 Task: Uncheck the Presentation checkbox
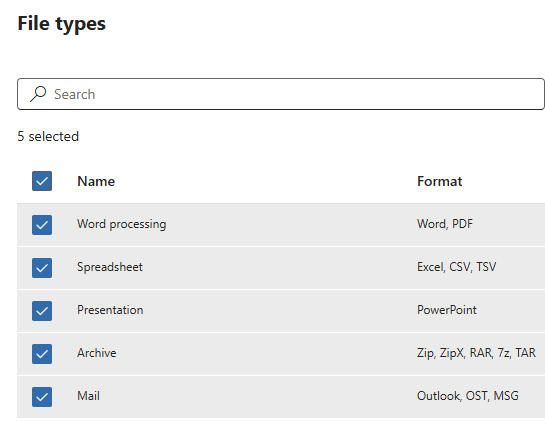[x=42, y=311]
